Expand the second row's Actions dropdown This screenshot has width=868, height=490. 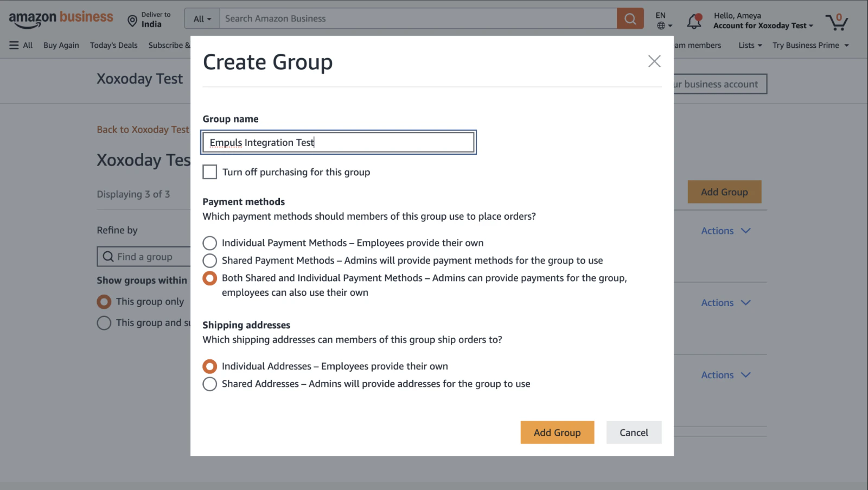click(726, 303)
